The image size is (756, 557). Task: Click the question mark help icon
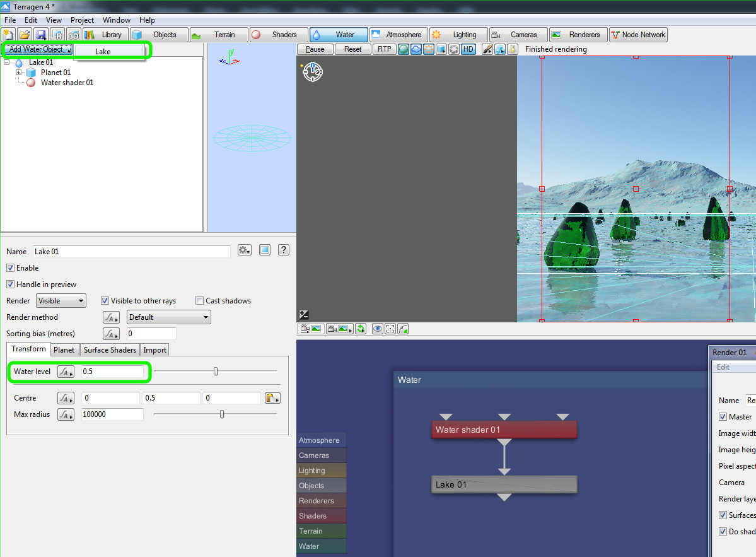(x=284, y=250)
